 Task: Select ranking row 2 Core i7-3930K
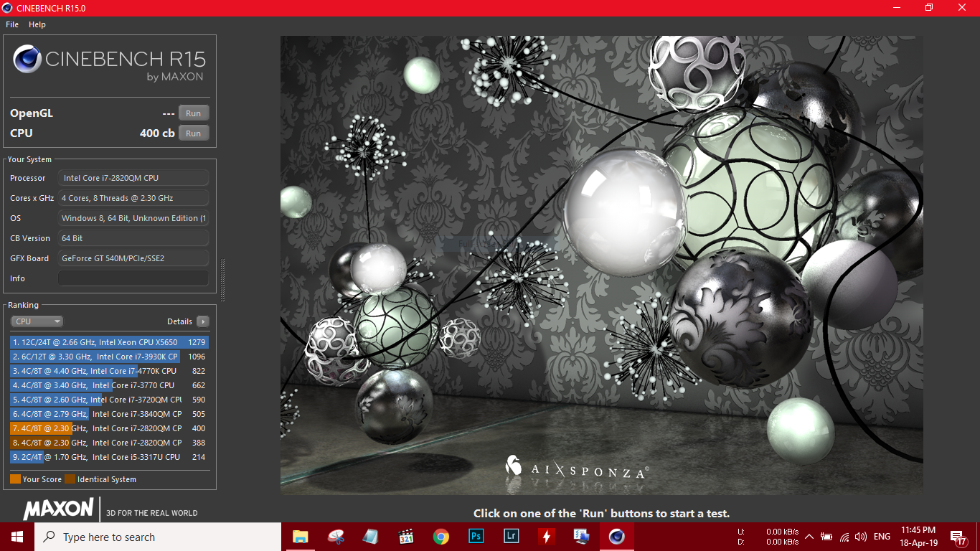click(109, 357)
